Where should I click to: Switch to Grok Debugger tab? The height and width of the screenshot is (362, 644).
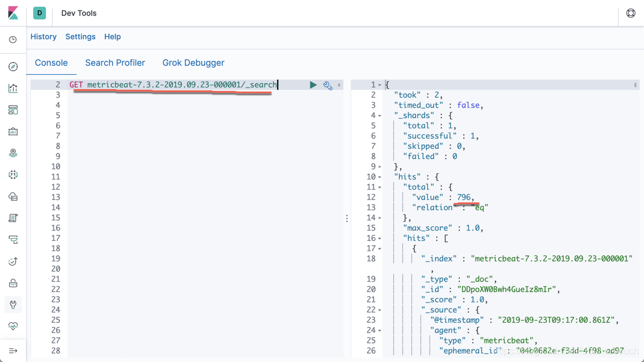click(x=193, y=63)
